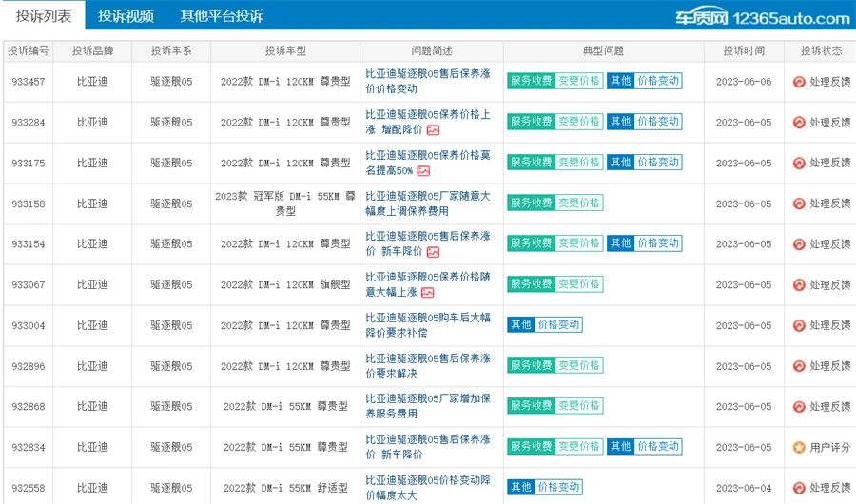
Task: Click 驱逐舰05 series in row 932868
Action: (171, 406)
